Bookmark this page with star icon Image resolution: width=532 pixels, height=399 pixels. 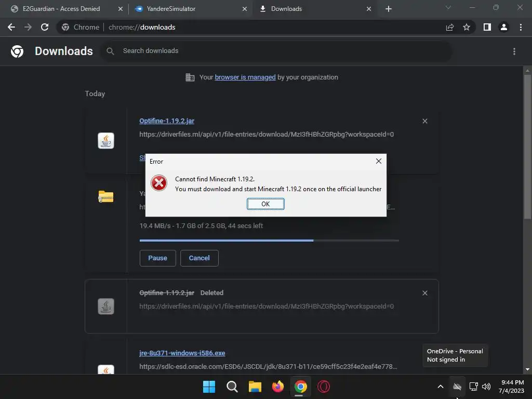pos(467,27)
